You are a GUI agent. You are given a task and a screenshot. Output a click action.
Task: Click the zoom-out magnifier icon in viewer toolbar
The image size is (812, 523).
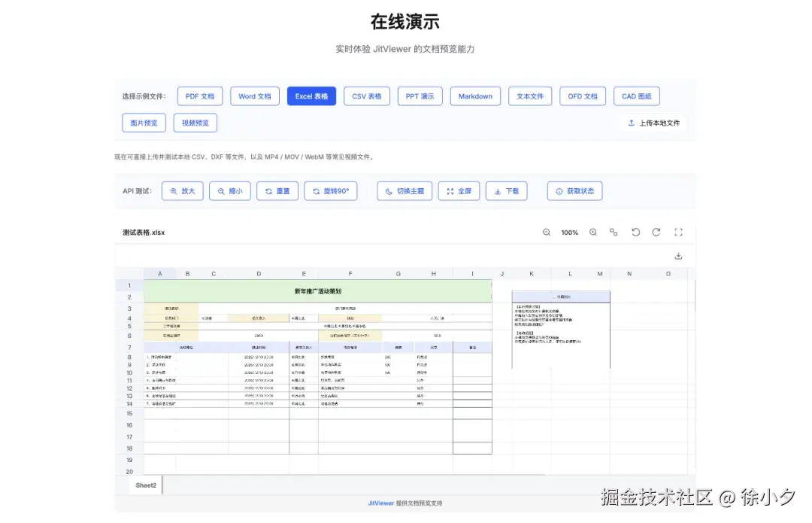[547, 233]
